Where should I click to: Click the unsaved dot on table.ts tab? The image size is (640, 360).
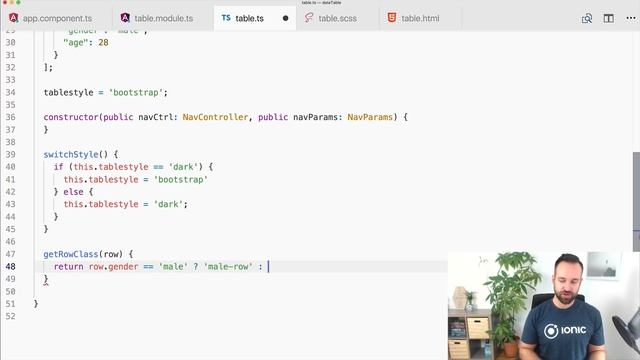click(285, 18)
